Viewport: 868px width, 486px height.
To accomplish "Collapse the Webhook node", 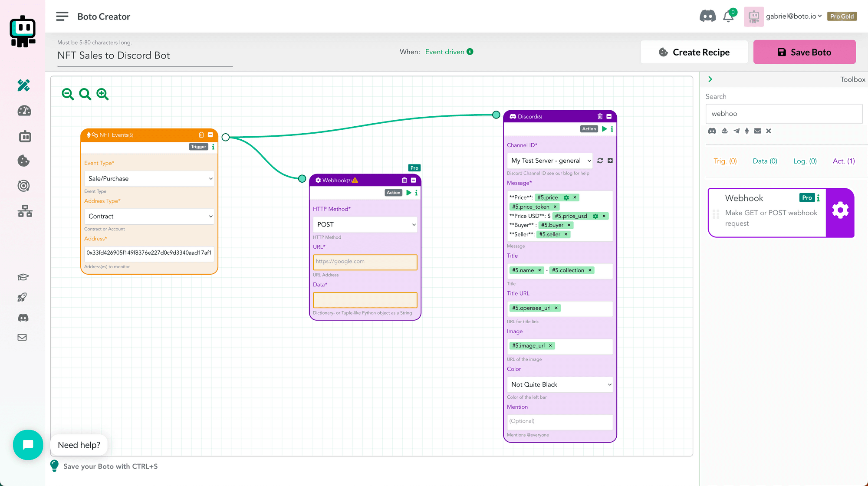I will [414, 180].
